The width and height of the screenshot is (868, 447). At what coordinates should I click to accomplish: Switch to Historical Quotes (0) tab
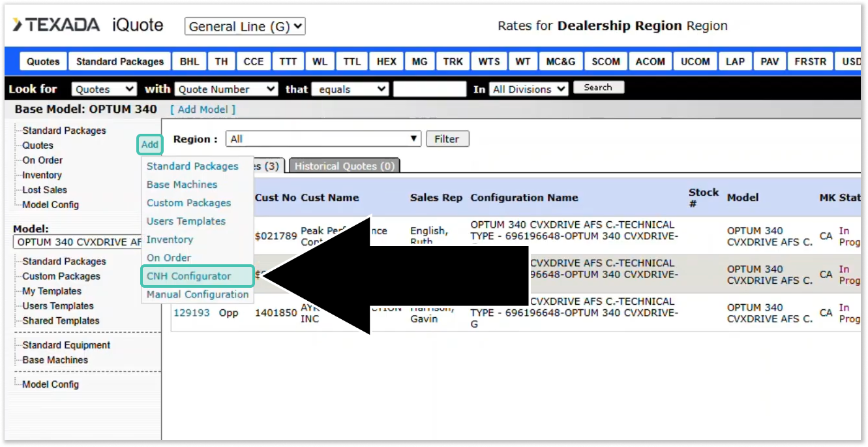[344, 166]
